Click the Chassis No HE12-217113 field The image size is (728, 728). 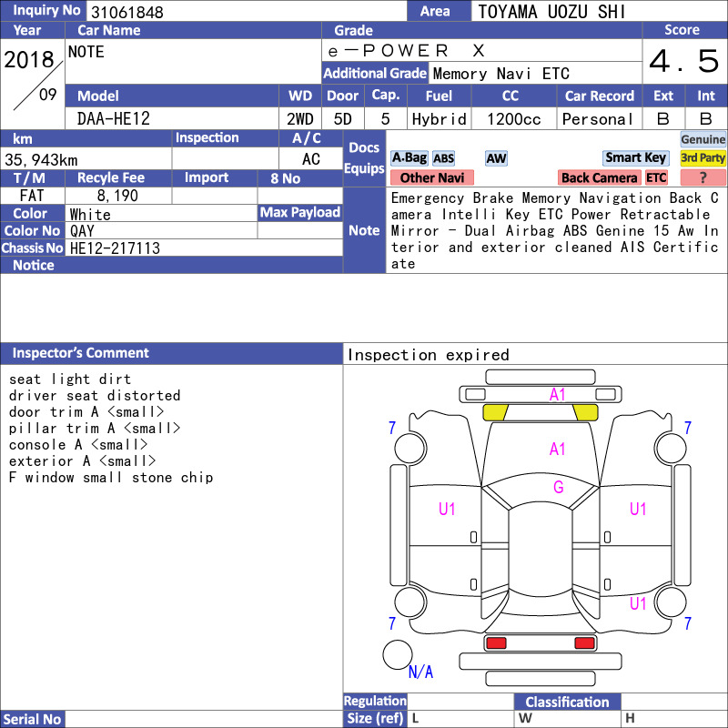pyautogui.click(x=204, y=248)
